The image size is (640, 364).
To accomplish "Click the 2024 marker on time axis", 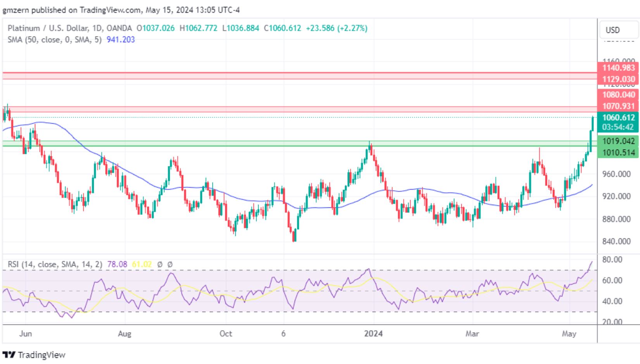I will 373,334.
